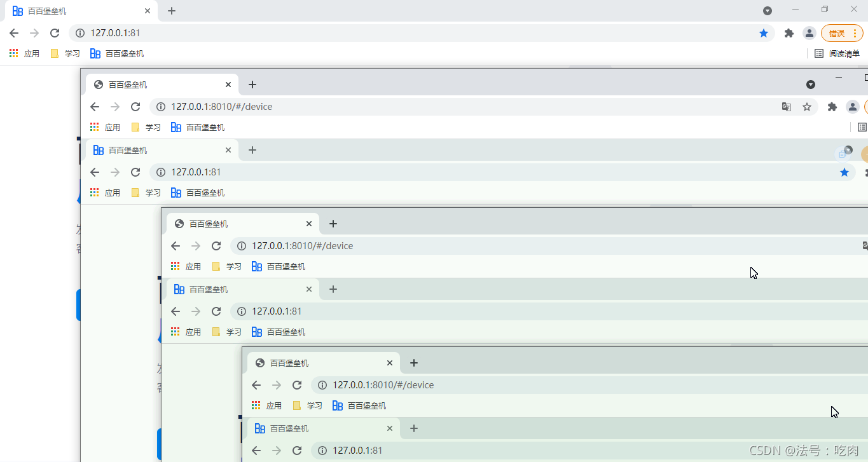Open 应用 apps in middle 8010/#/device window
Screen dimensions: 868x462
click(186, 266)
